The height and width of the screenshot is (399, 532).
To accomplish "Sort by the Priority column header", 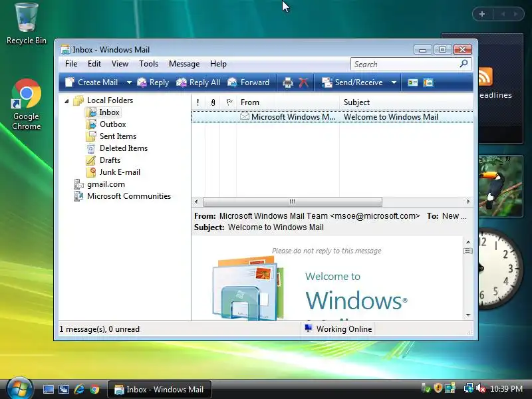I will (x=198, y=102).
